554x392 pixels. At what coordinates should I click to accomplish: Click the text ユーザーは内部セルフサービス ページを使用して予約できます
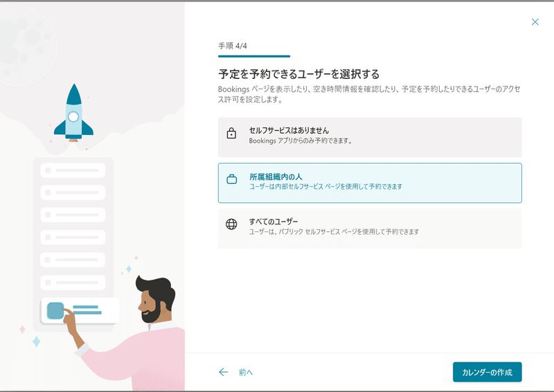[x=325, y=186]
